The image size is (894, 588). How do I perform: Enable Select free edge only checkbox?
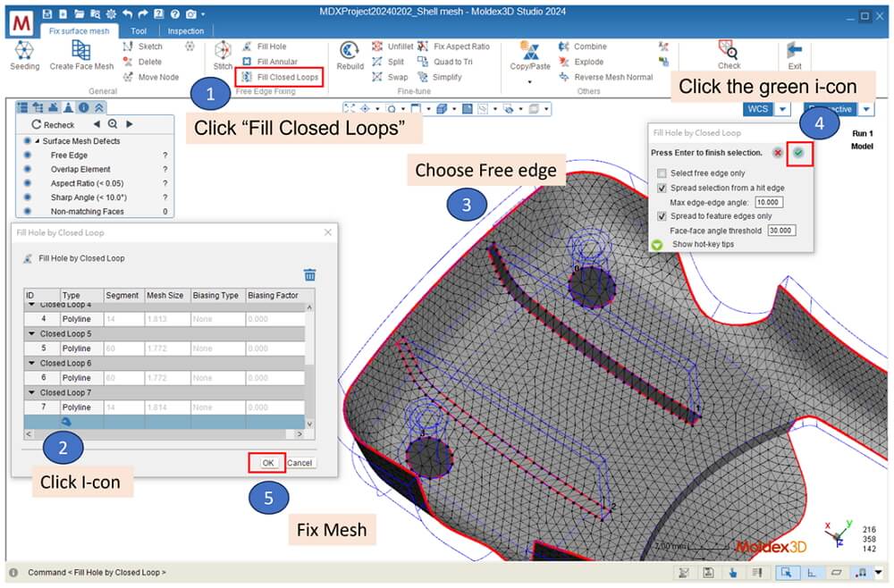662,173
